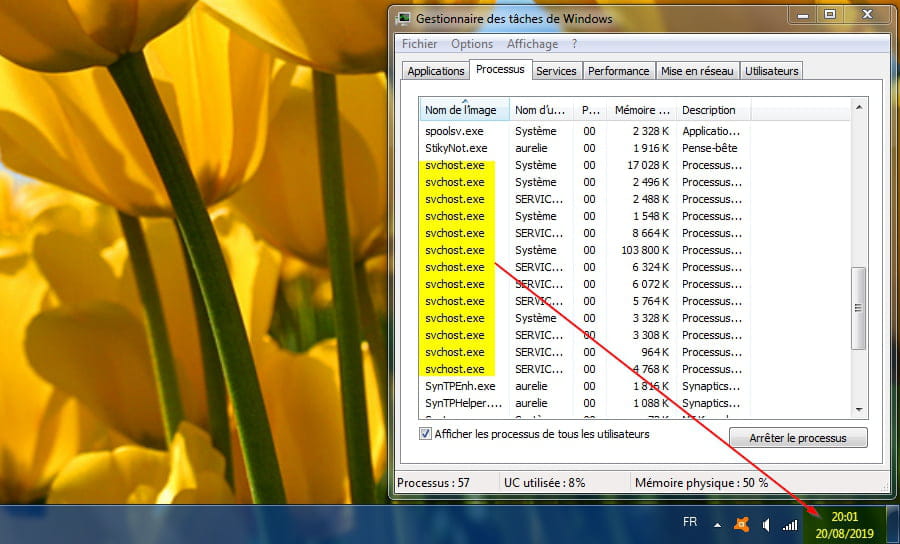
Task: Minimize the Task Manager window
Action: point(803,15)
